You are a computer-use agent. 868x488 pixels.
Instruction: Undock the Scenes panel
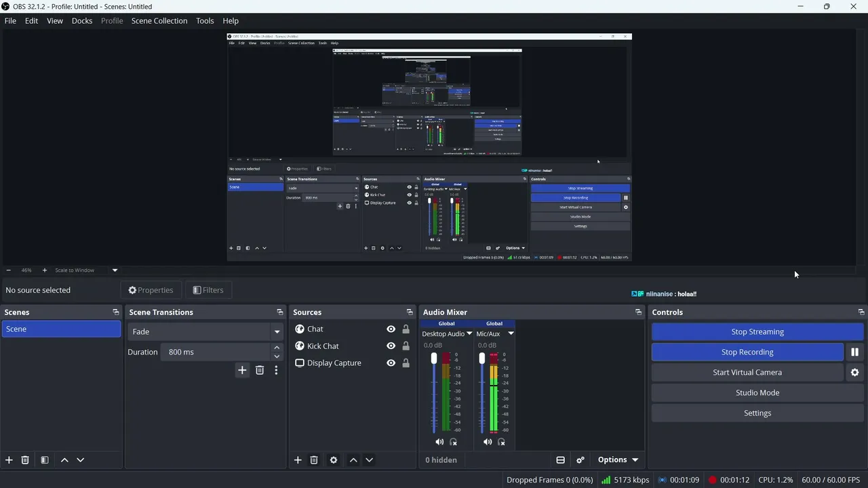coord(116,312)
